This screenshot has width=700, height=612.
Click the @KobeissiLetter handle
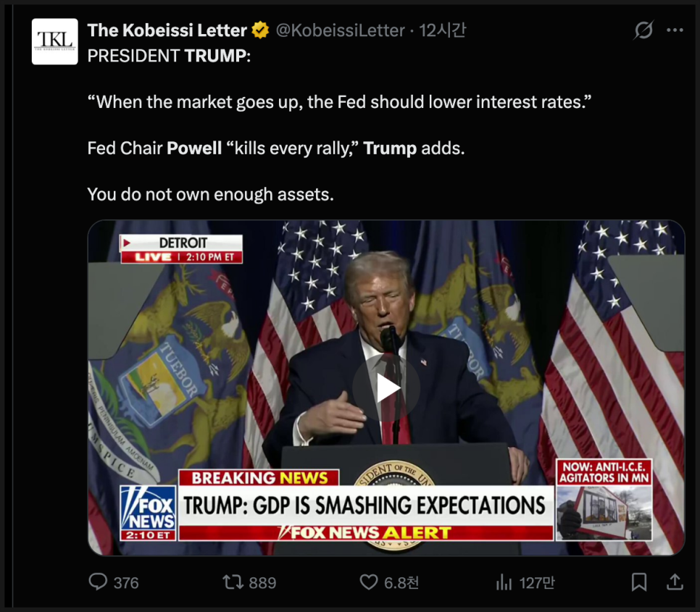[x=340, y=30]
